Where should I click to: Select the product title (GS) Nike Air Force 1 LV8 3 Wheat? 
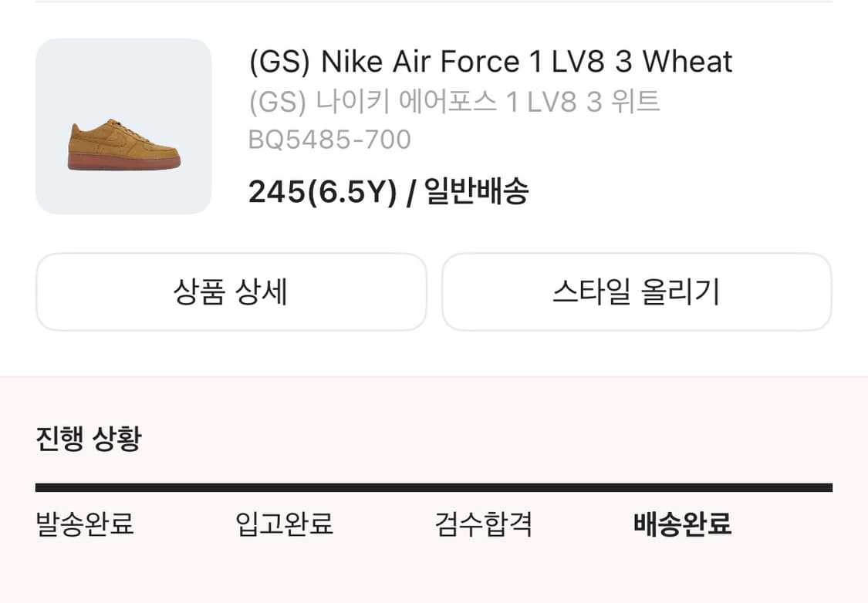point(490,62)
